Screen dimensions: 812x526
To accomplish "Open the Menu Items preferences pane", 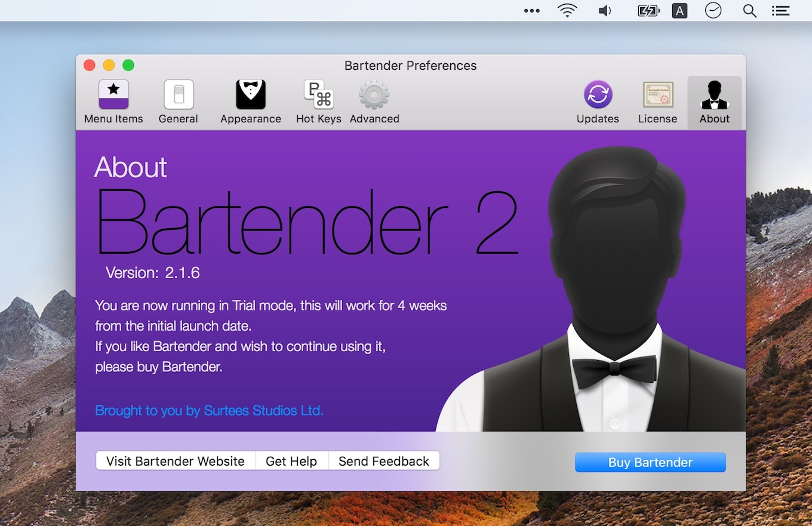I will 113,101.
